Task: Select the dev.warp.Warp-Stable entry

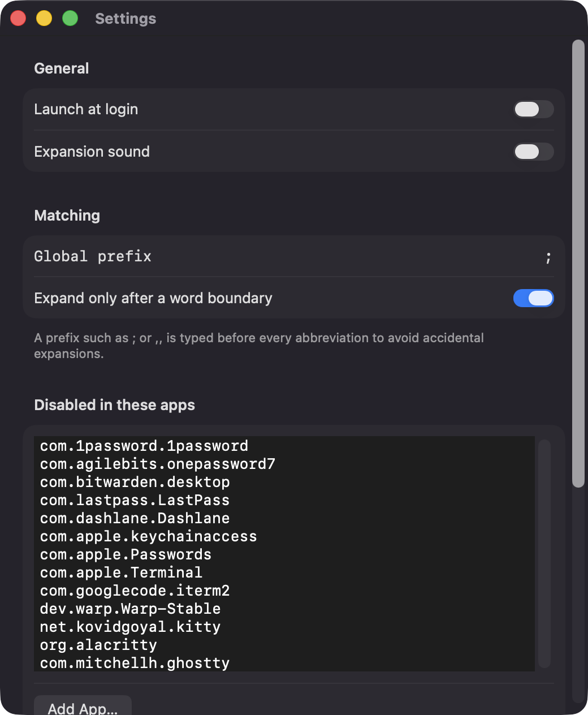Action: click(131, 609)
